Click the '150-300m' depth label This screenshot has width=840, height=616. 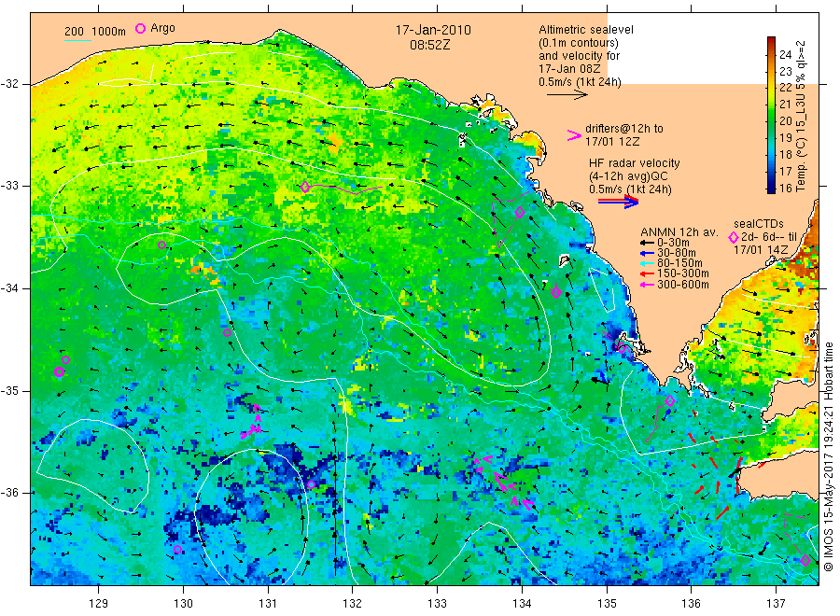click(683, 273)
